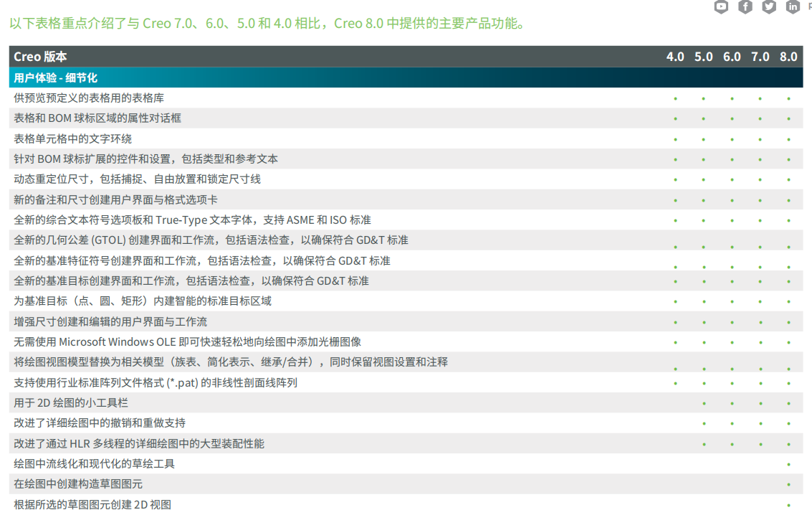812x515 pixels.
Task: Click the '用于 2D 绘图的小工具栏' row text
Action: (x=71, y=403)
